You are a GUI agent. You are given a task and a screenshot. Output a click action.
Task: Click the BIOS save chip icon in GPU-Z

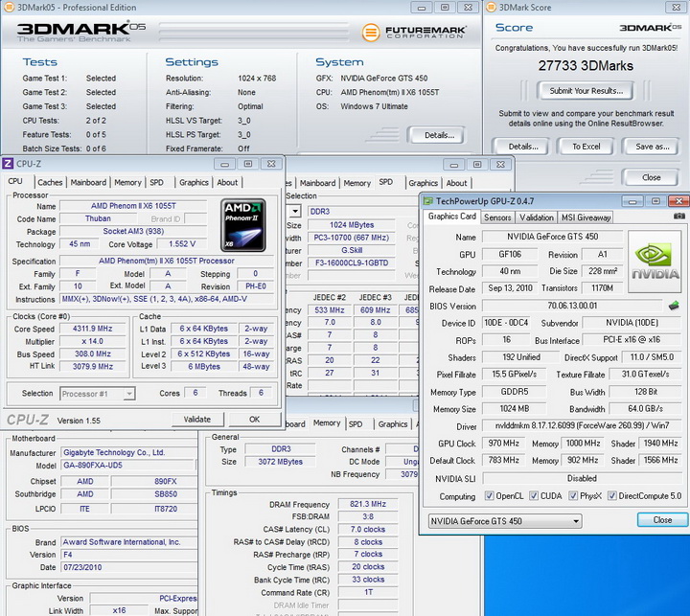(674, 306)
